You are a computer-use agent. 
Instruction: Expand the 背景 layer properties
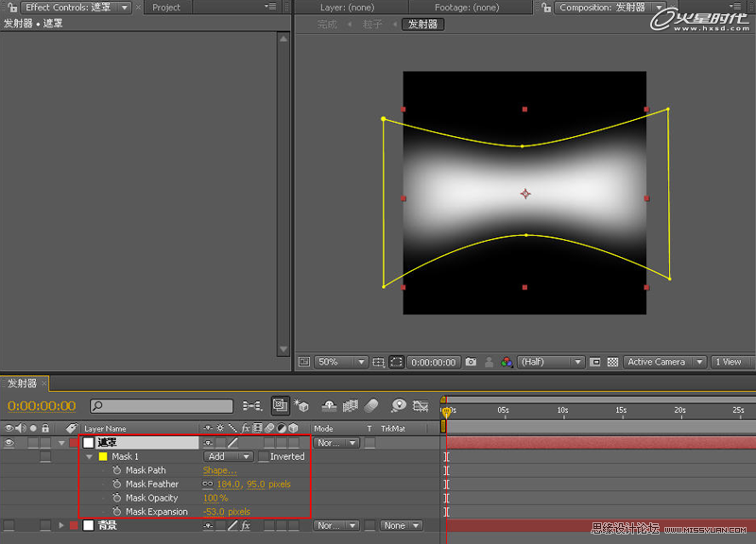click(61, 525)
